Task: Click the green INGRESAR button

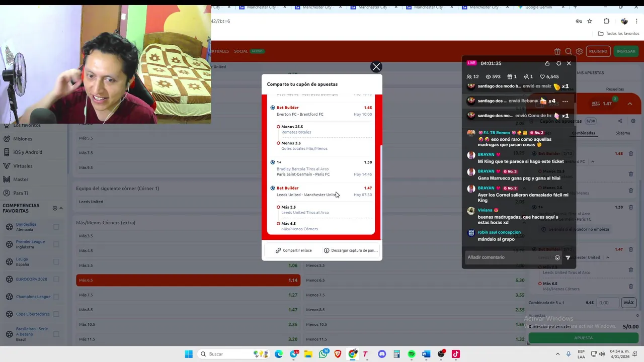Action: [626, 51]
